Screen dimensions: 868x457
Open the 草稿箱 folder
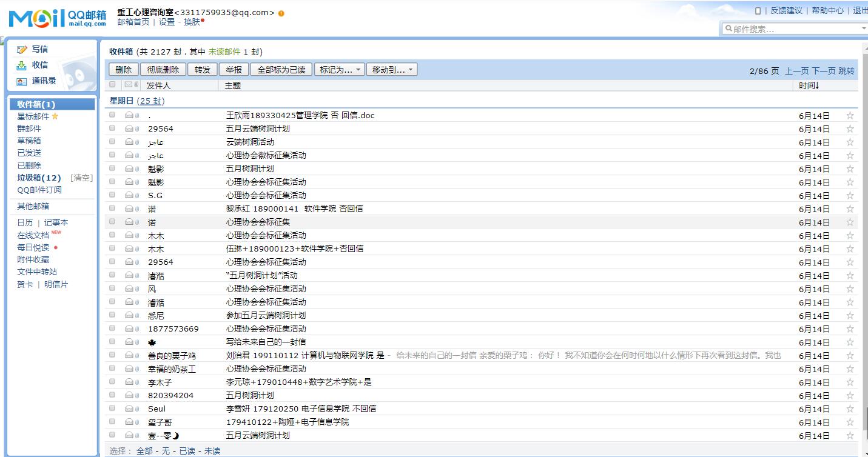(29, 141)
